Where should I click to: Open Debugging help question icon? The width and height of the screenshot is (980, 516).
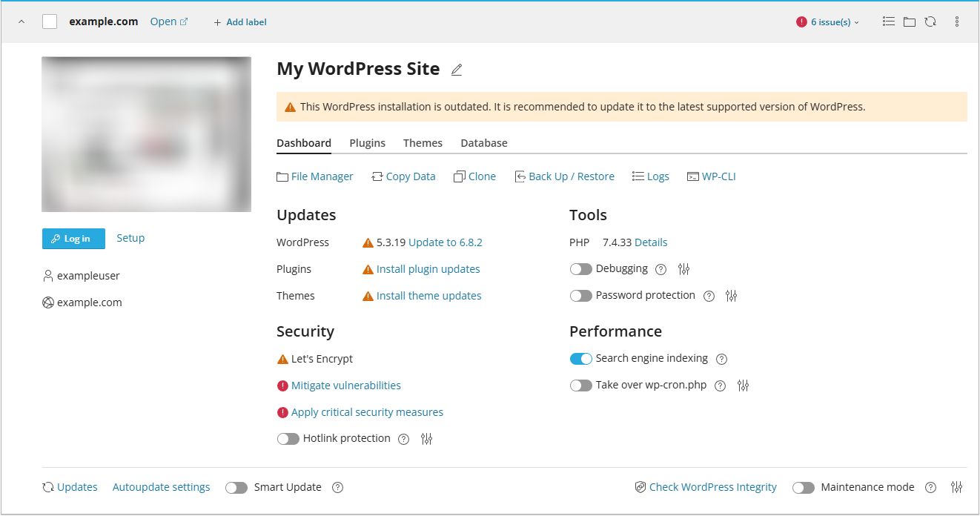click(x=661, y=269)
